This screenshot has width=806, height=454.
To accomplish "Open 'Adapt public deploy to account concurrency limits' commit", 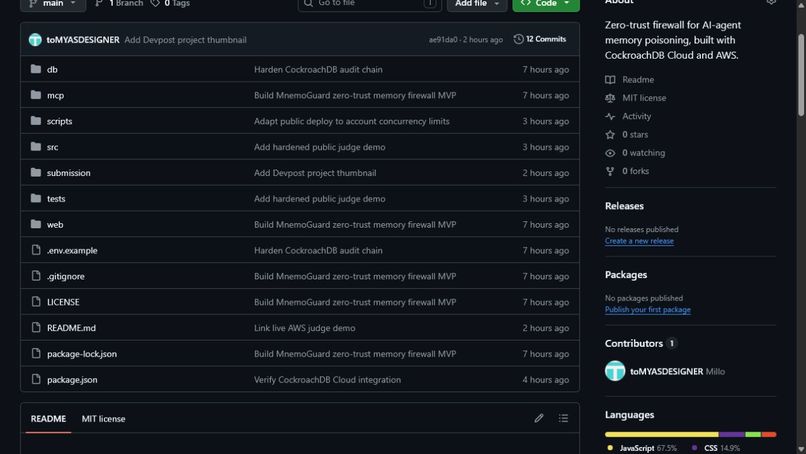I will (x=352, y=121).
